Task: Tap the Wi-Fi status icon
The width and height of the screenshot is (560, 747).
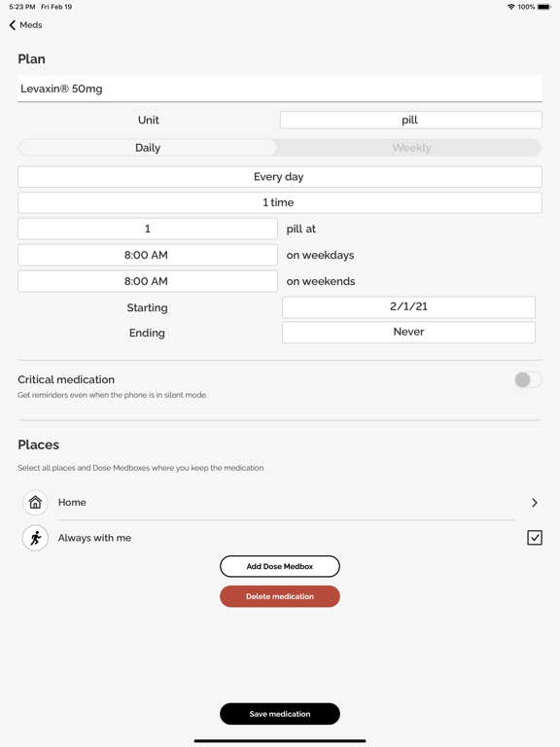Action: tap(511, 7)
